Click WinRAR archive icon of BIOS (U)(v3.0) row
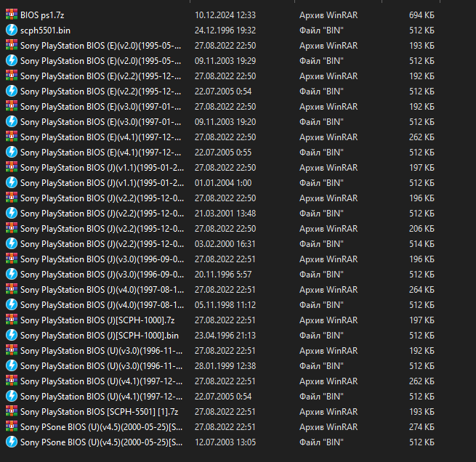 (x=12, y=350)
